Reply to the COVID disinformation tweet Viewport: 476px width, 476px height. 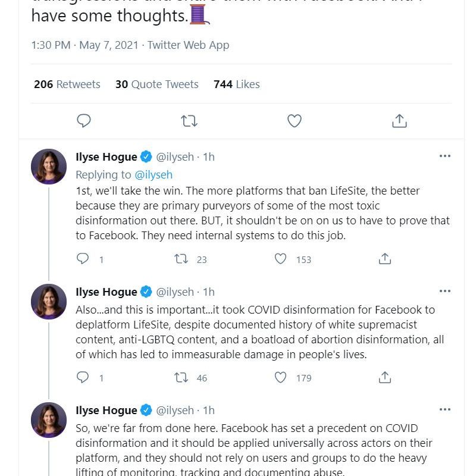83,377
